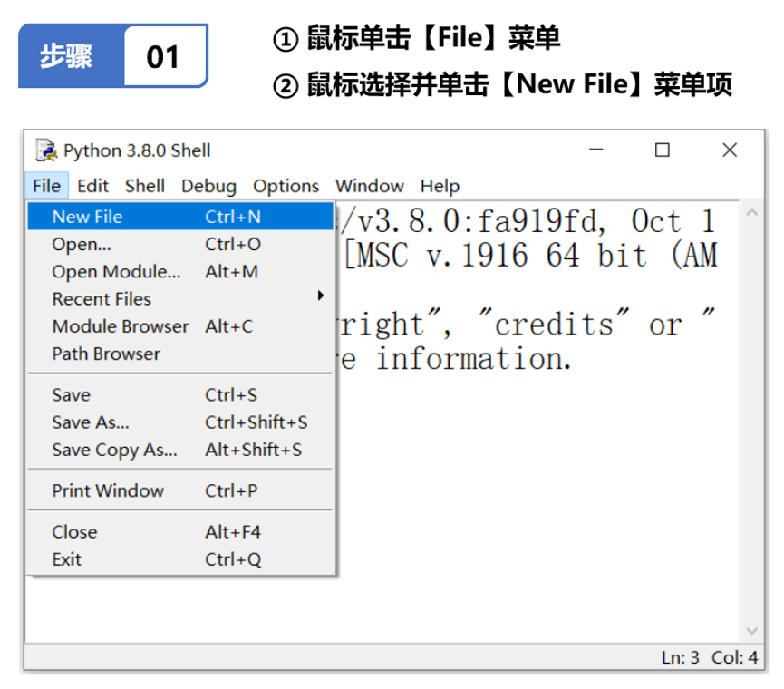Open the Help menu

click(x=440, y=186)
